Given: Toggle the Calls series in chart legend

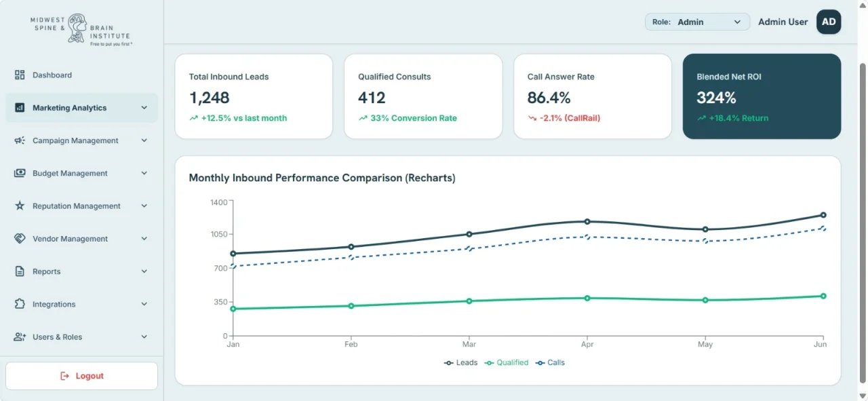Looking at the screenshot, I should pos(550,363).
